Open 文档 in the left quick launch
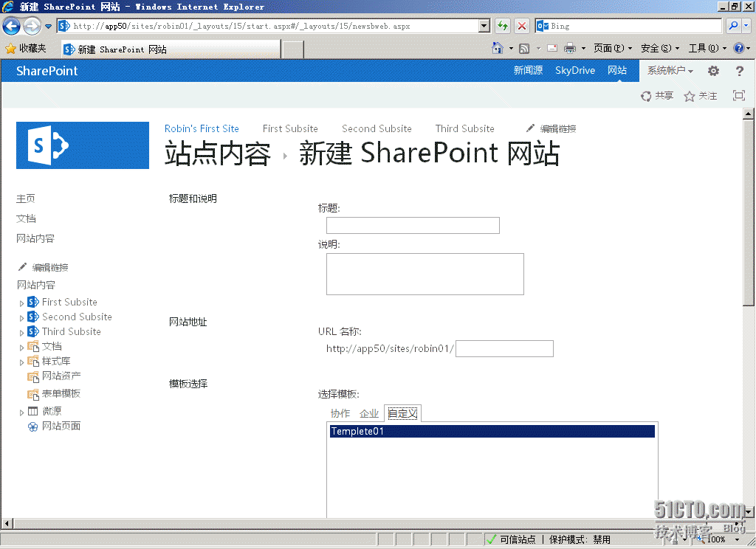This screenshot has width=756, height=549. (x=26, y=218)
